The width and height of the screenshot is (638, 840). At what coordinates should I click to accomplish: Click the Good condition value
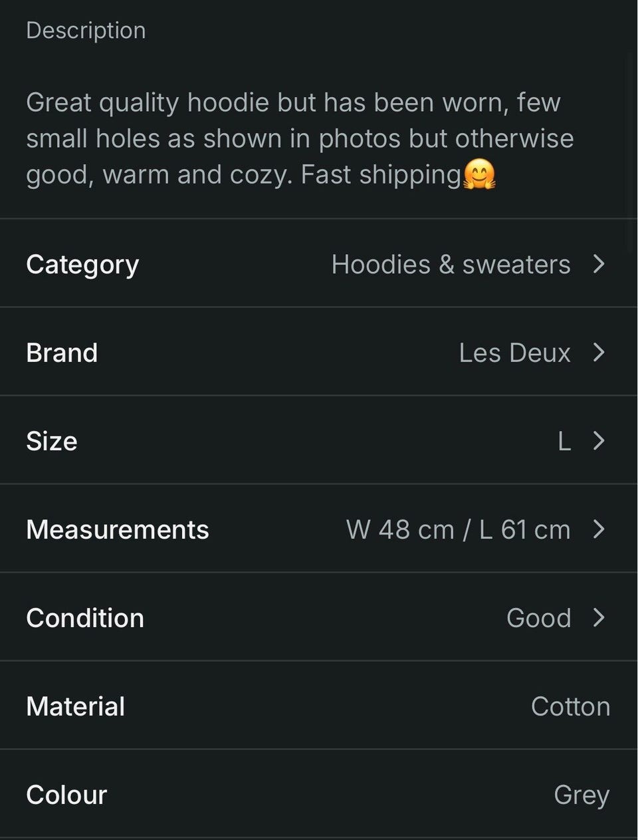tap(538, 619)
